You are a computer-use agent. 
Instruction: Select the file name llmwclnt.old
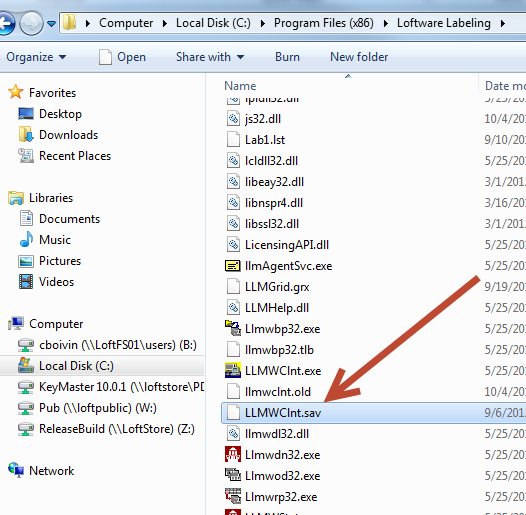coord(278,392)
